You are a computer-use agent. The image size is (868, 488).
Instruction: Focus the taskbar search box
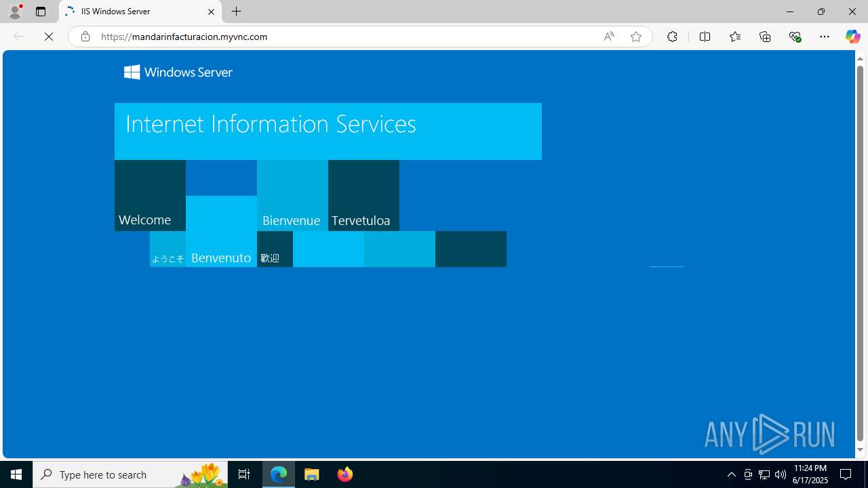point(130,474)
